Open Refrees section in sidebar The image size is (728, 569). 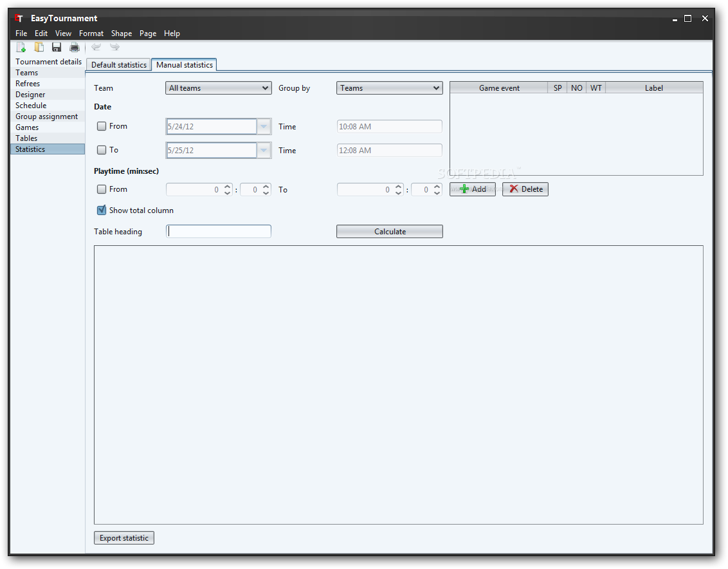(x=48, y=84)
